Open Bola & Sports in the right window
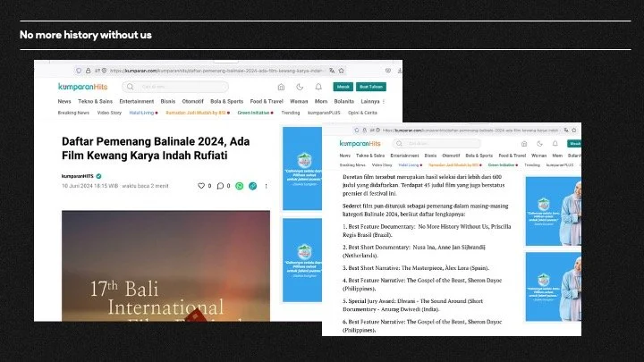This screenshot has width=644, height=362. (x=479, y=156)
